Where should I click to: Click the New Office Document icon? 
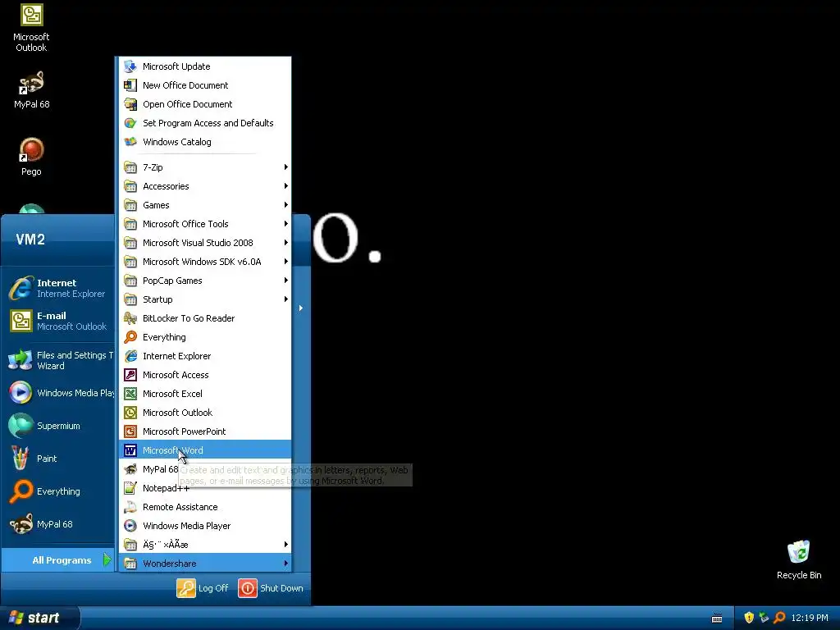click(130, 85)
